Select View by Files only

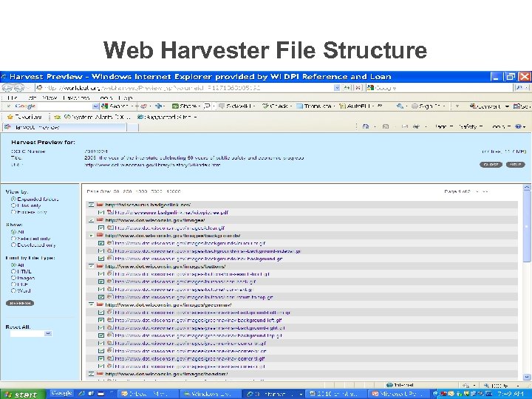(x=13, y=205)
